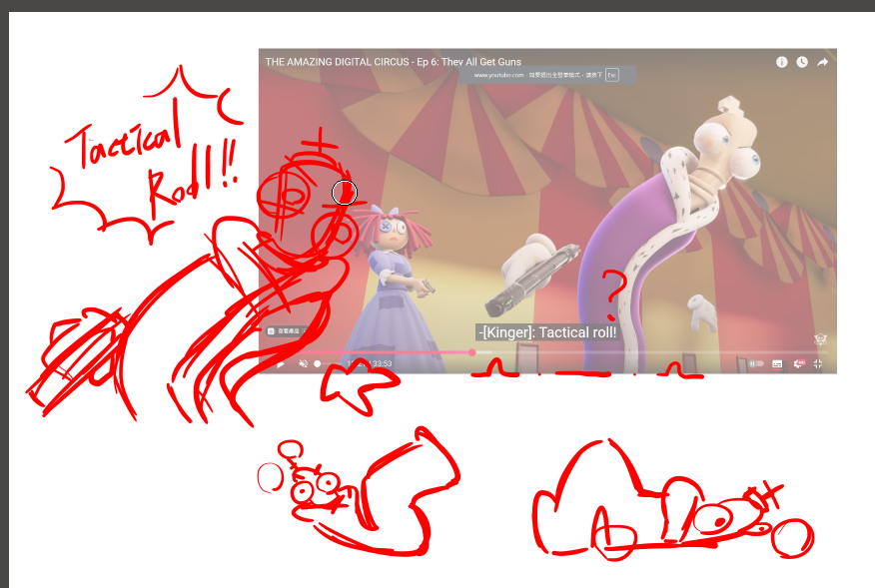
Task: Click the red progress bar scrubber dot
Action: coord(471,351)
